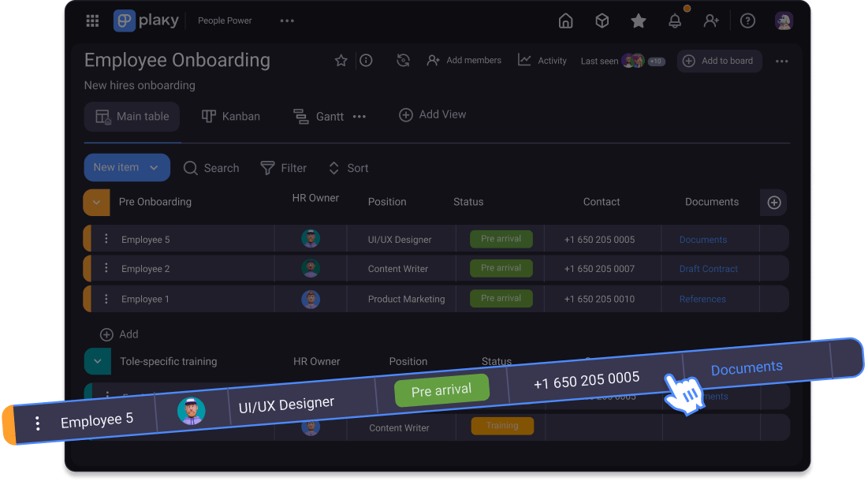Star the Employee Onboarding board
868x481 pixels.
pos(341,60)
